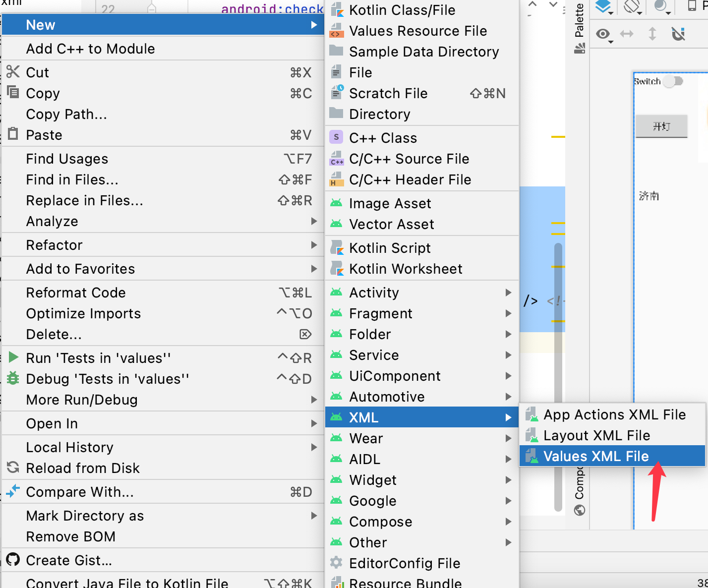Choose Copy Path... command

tap(163, 114)
